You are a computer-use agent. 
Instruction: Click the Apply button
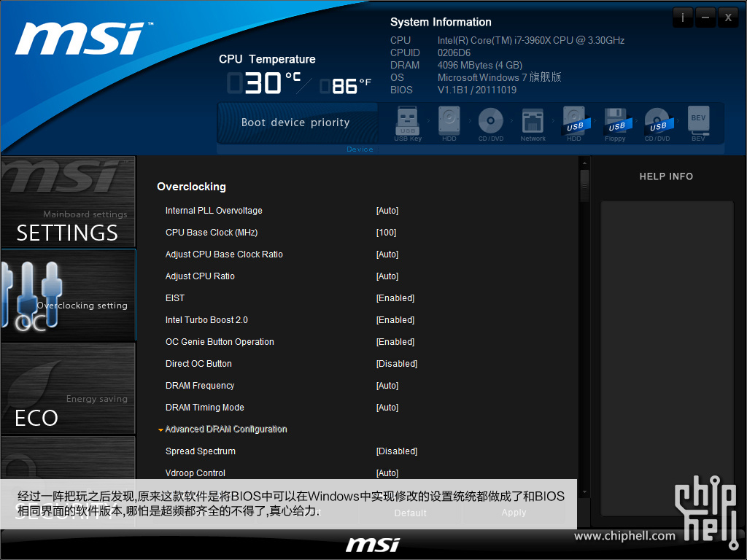pos(514,513)
